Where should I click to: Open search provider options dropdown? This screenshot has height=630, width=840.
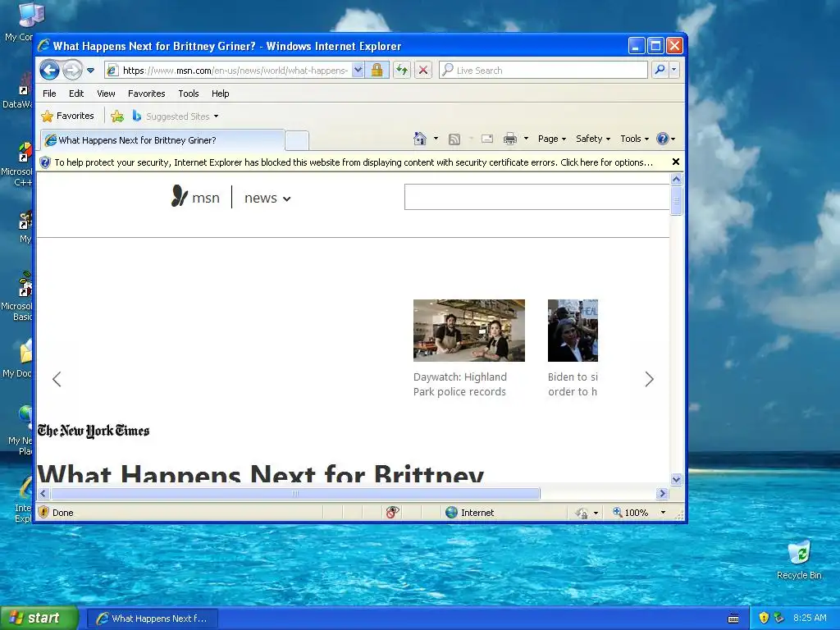click(x=674, y=71)
